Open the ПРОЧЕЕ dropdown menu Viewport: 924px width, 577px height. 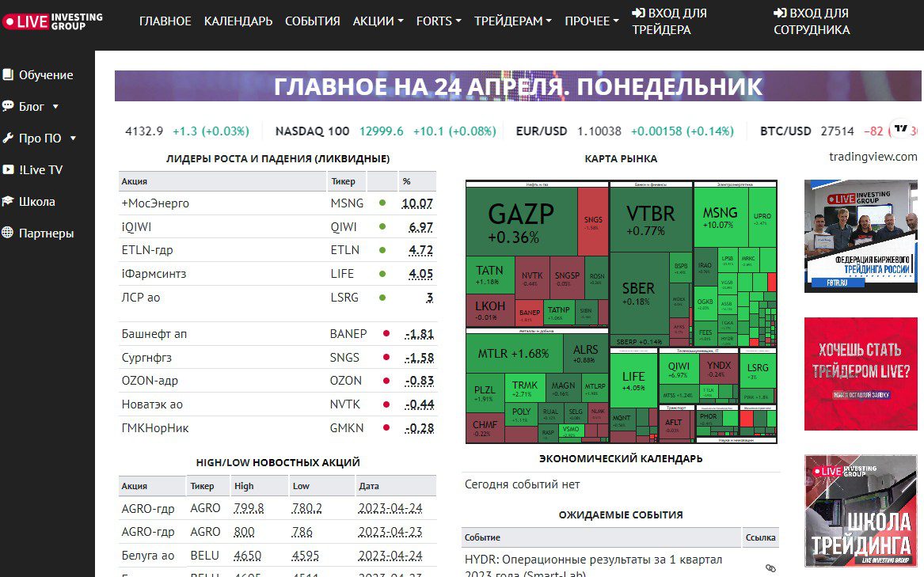coord(591,21)
